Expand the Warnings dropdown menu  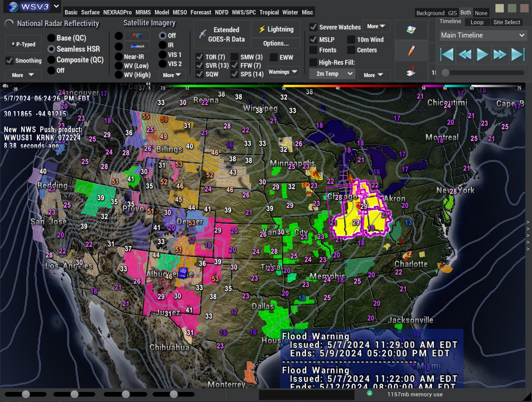[283, 72]
